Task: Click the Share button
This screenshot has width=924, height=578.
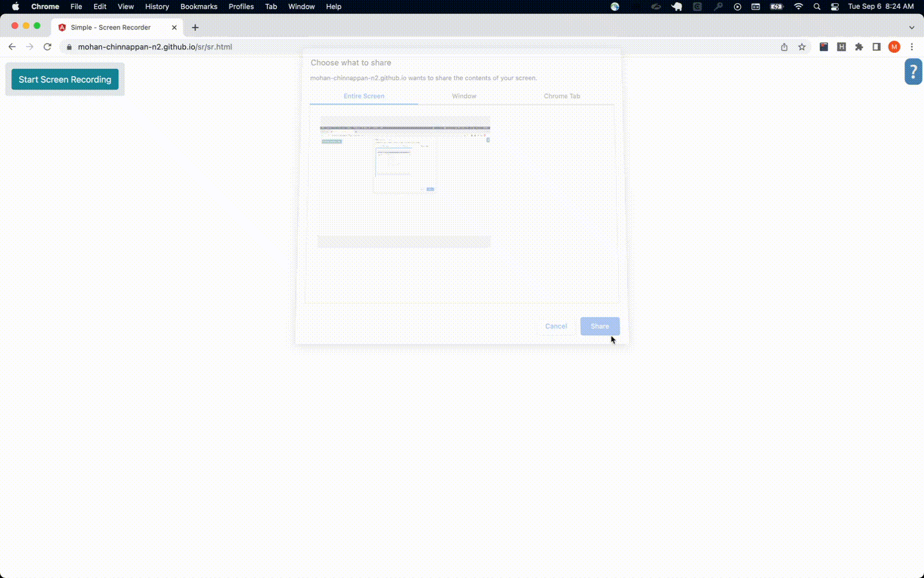Action: click(x=600, y=326)
